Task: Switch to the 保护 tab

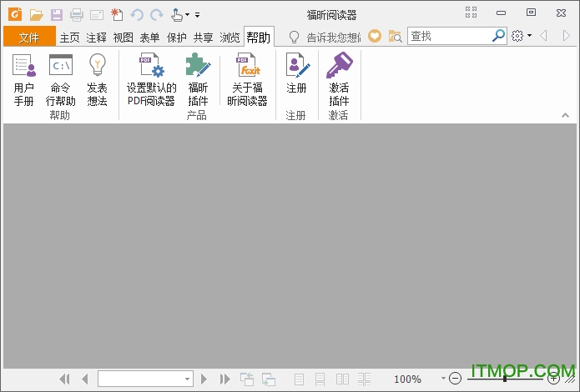Action: (176, 38)
